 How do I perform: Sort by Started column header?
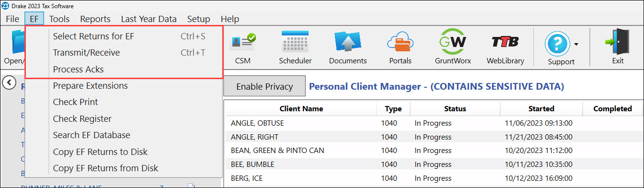click(x=541, y=108)
